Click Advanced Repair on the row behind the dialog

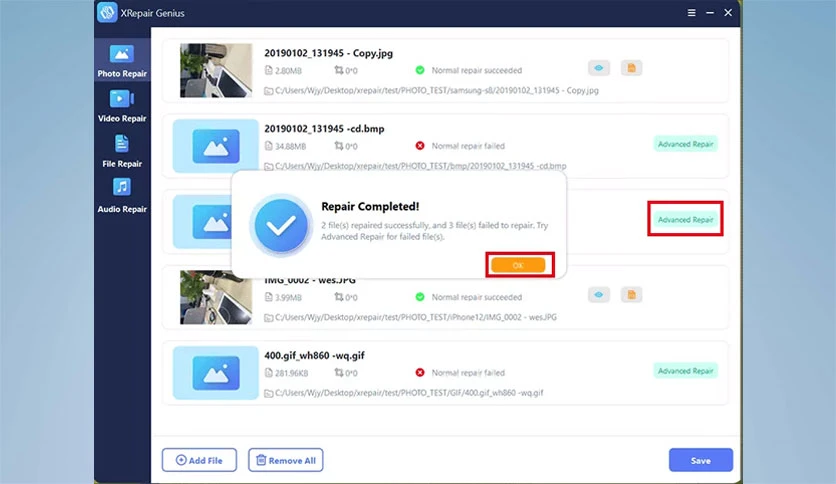(685, 220)
